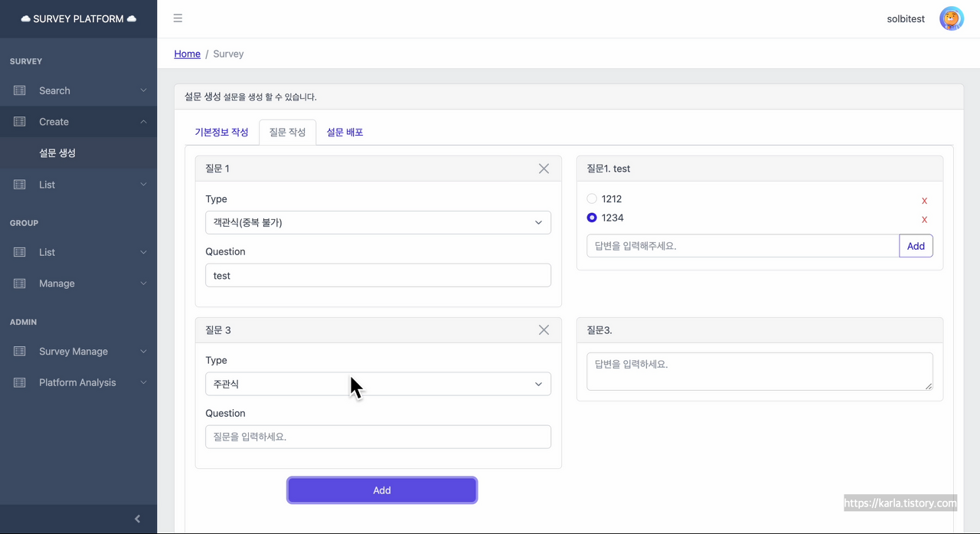Collapse the sidebar with the bottom chevron
Image resolution: width=980 pixels, height=534 pixels.
[x=138, y=519]
